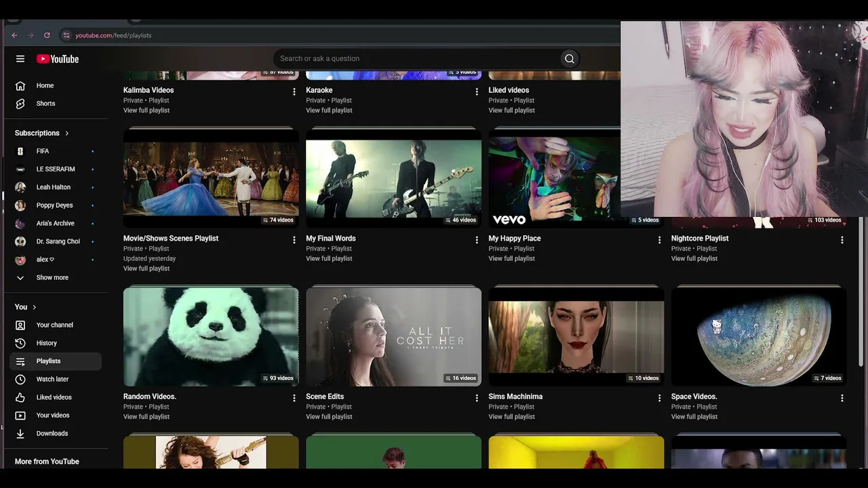Open three-dot menu for Karaoke playlist
868x488 pixels.
477,91
